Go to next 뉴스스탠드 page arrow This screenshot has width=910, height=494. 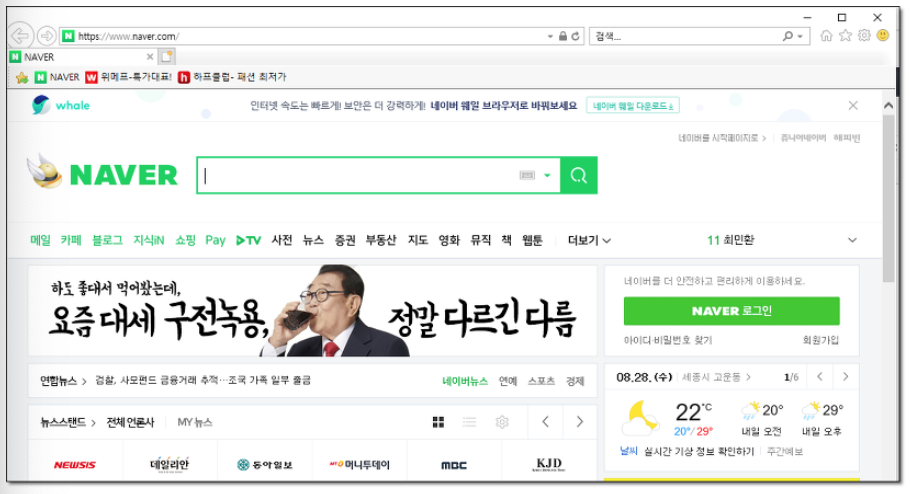(579, 422)
